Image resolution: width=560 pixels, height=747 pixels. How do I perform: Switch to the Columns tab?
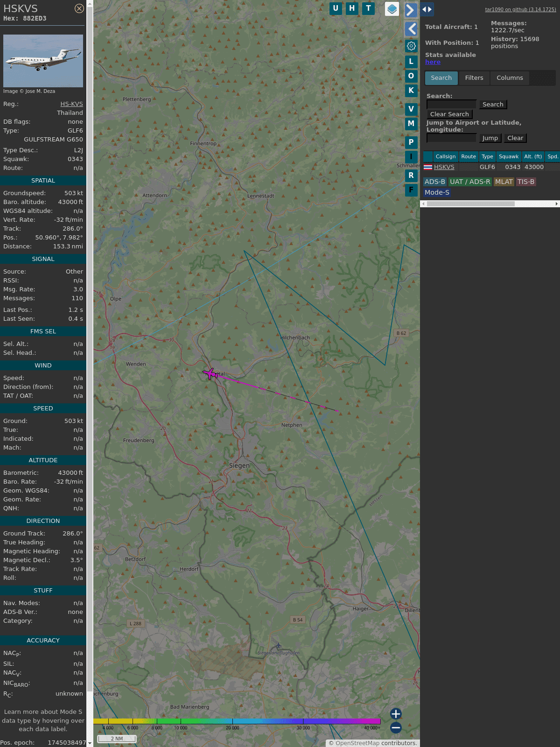(x=510, y=78)
